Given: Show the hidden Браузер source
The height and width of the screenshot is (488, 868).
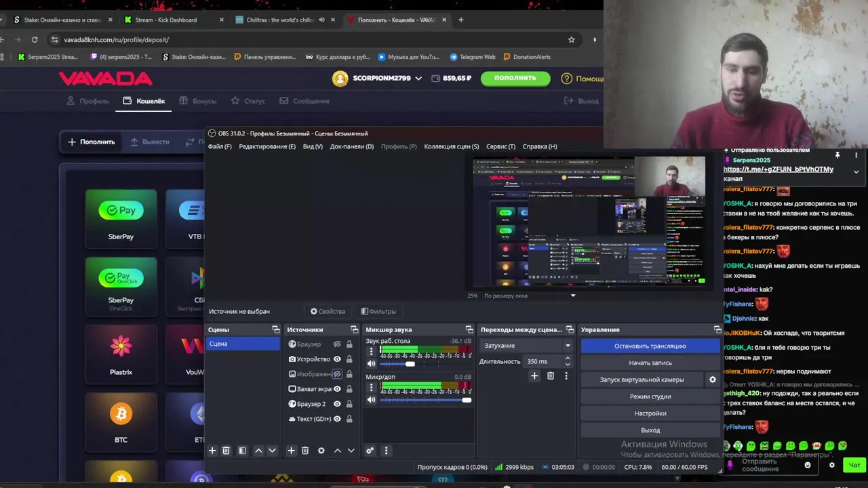Looking at the screenshot, I should [337, 344].
